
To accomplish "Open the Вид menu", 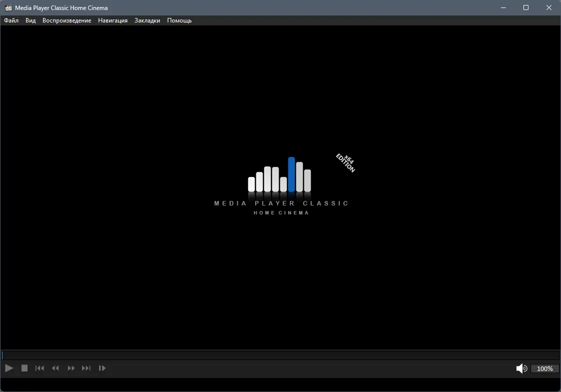I will pos(30,20).
